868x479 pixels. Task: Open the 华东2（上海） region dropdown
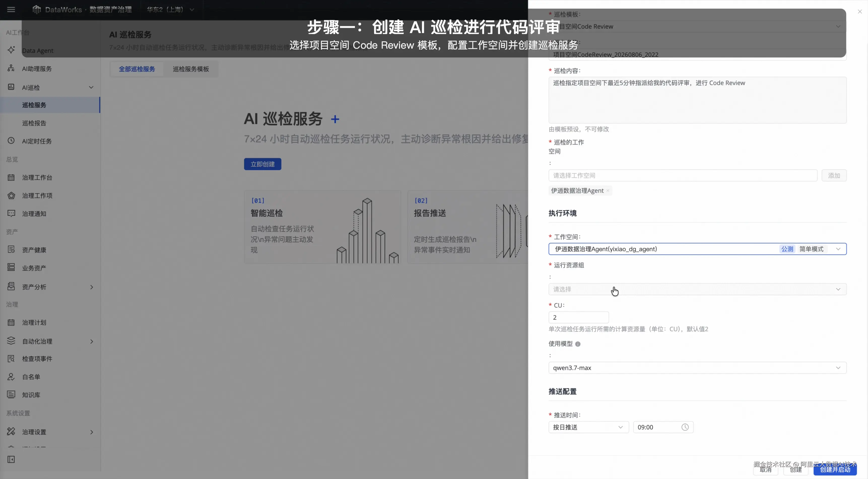click(171, 9)
